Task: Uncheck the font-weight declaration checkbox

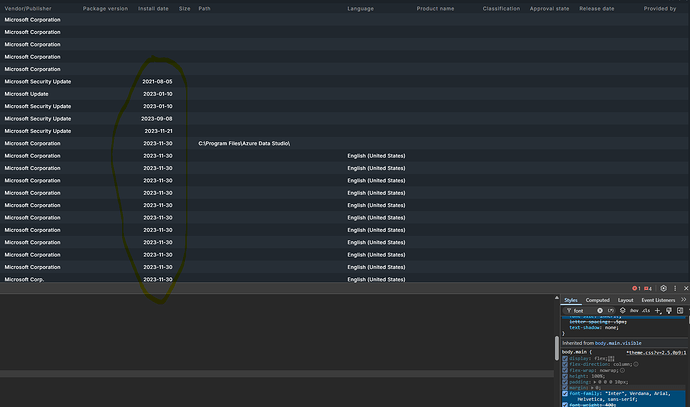Action: 565,405
